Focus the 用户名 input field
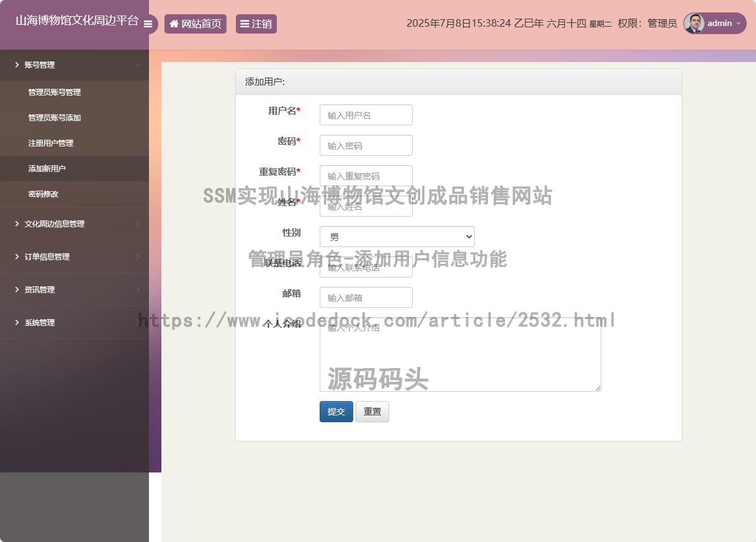This screenshot has width=756, height=542. click(x=366, y=115)
